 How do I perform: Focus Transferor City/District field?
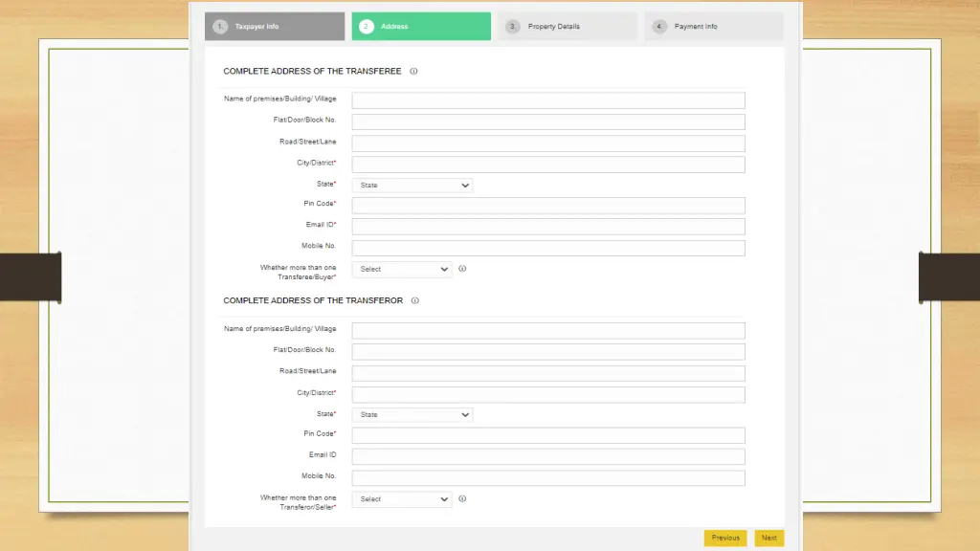pos(548,394)
